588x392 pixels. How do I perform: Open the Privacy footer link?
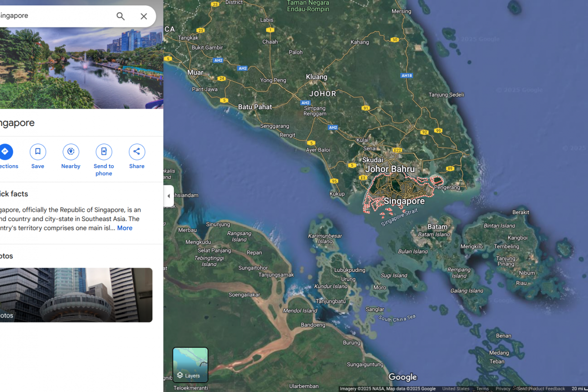pos(503,389)
